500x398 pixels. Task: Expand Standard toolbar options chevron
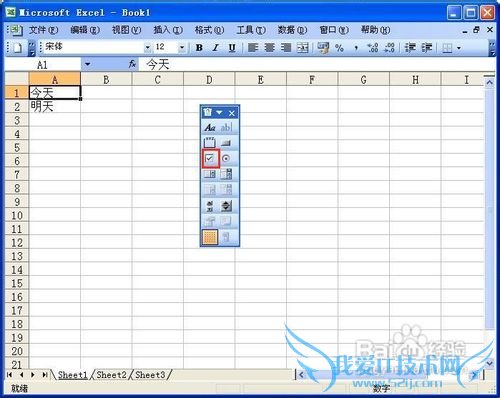pos(31,48)
